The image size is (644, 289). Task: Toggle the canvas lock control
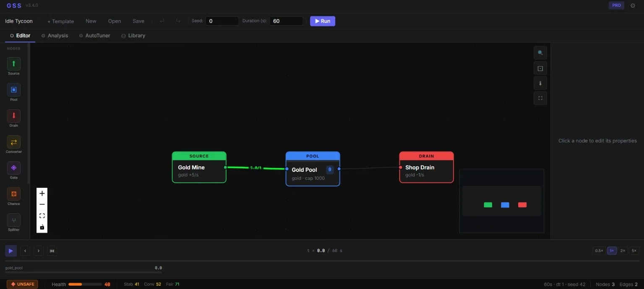42,227
